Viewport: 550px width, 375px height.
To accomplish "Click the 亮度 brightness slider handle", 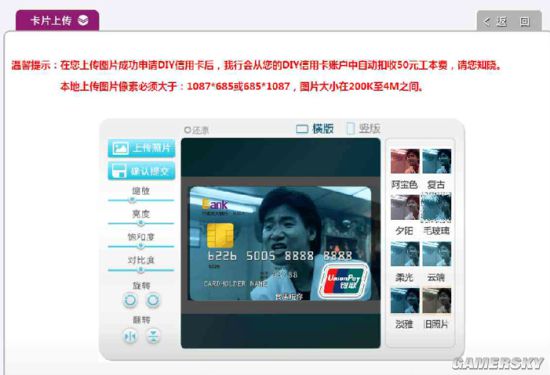I will pos(141,223).
